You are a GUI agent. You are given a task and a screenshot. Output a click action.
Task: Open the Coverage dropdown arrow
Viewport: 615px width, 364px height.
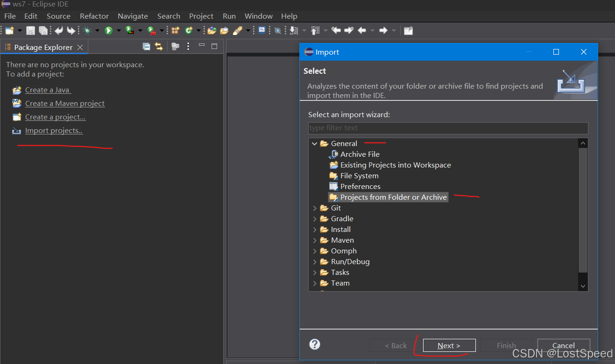pyautogui.click(x=140, y=31)
